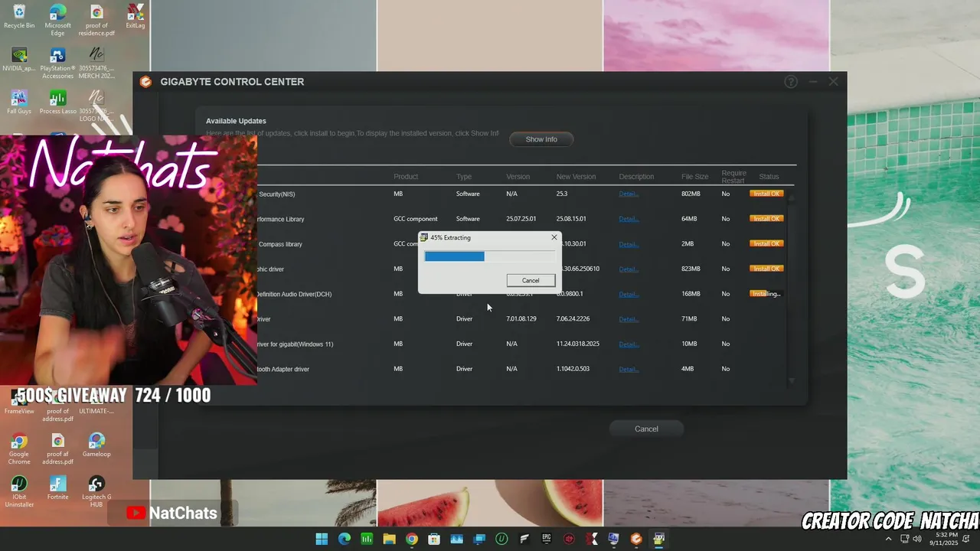980x551 pixels.
Task: Open Epic Games Launcher from the taskbar
Action: pos(547,539)
